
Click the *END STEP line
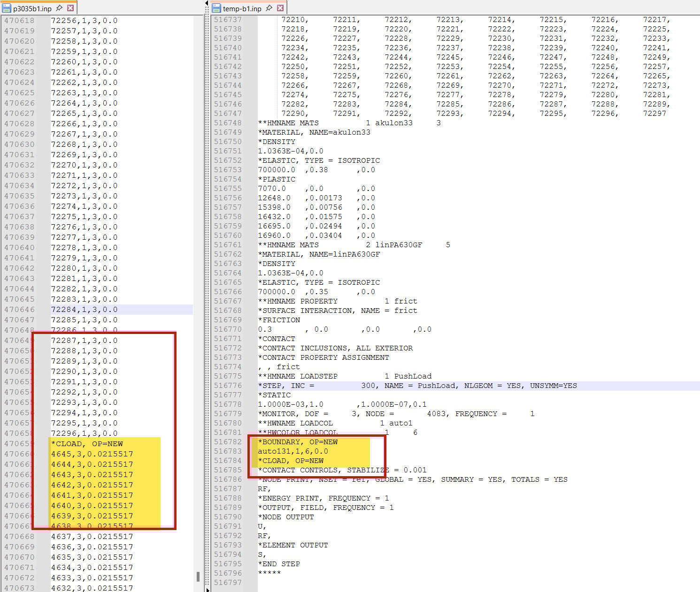[279, 564]
